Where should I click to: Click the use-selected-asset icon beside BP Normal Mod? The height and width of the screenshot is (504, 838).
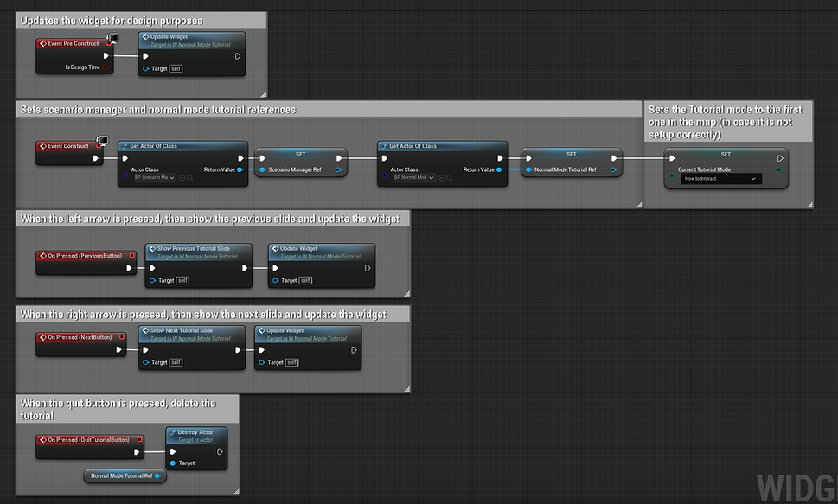tap(441, 178)
